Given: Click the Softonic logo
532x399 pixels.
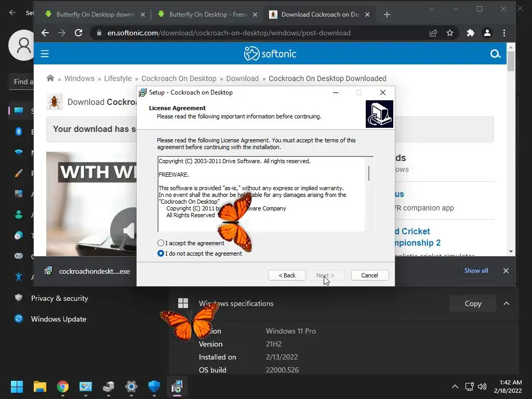Looking at the screenshot, I should click(270, 54).
